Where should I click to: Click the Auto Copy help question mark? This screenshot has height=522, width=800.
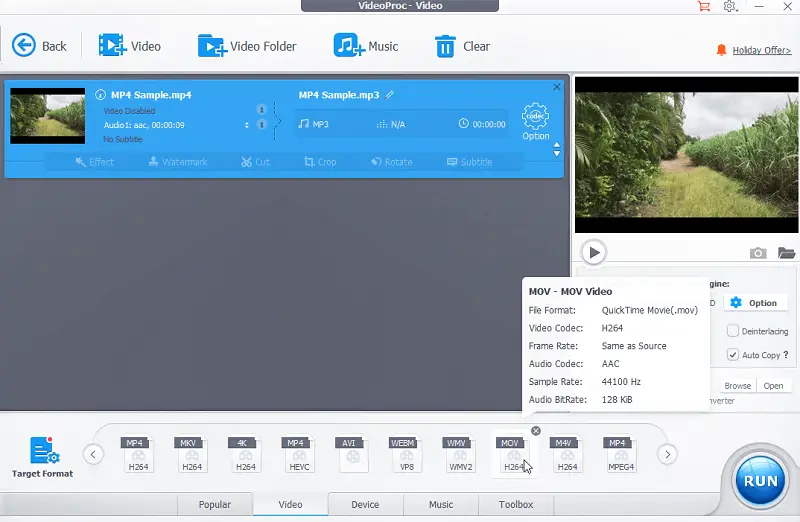[x=786, y=354]
